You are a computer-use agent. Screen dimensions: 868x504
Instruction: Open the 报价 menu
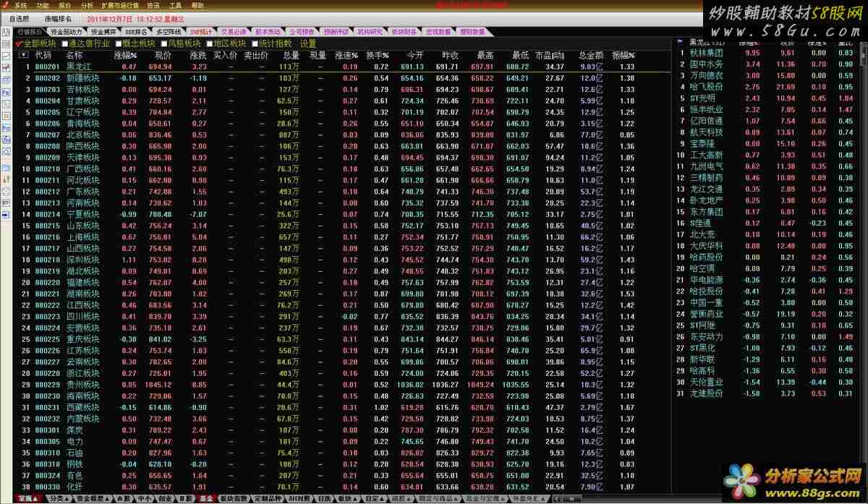click(64, 5)
